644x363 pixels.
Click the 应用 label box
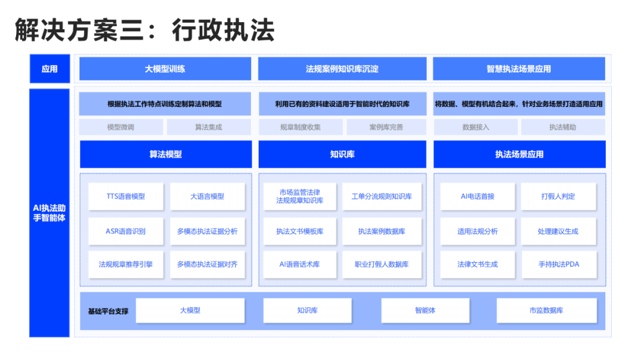(49, 69)
